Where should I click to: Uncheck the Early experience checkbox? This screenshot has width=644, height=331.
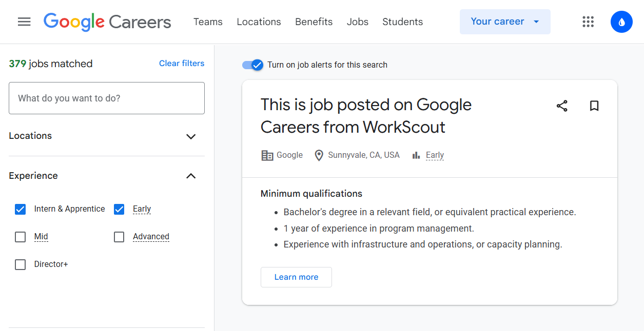119,209
